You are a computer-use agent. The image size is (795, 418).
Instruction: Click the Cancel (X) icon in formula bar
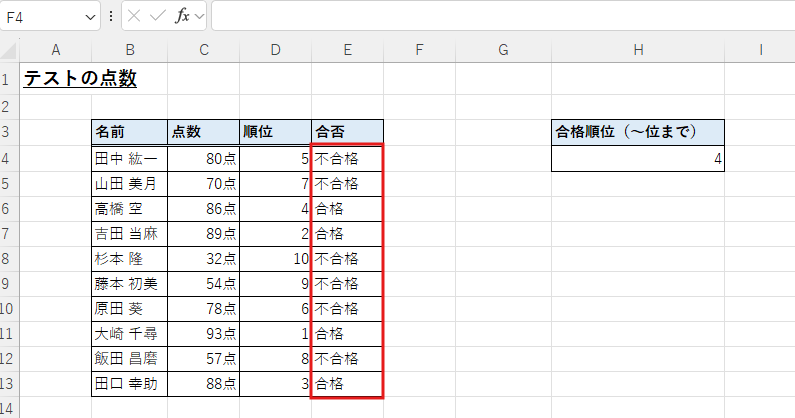tap(135, 17)
